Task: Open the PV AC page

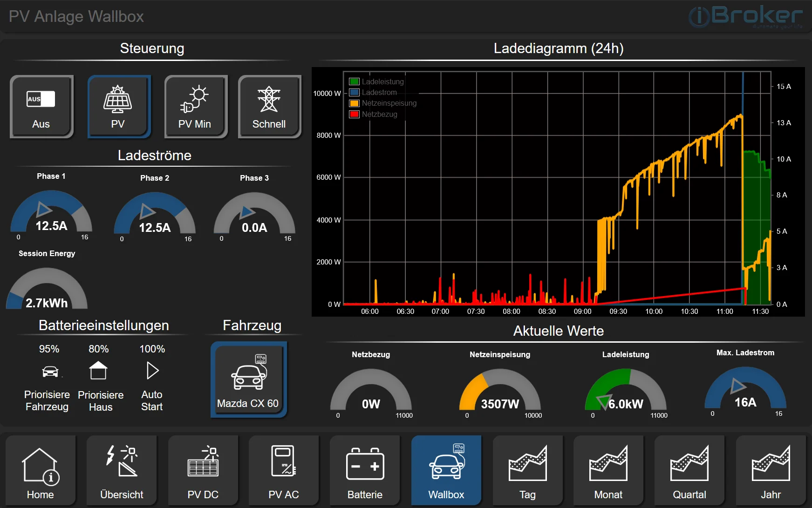Action: pos(284,470)
